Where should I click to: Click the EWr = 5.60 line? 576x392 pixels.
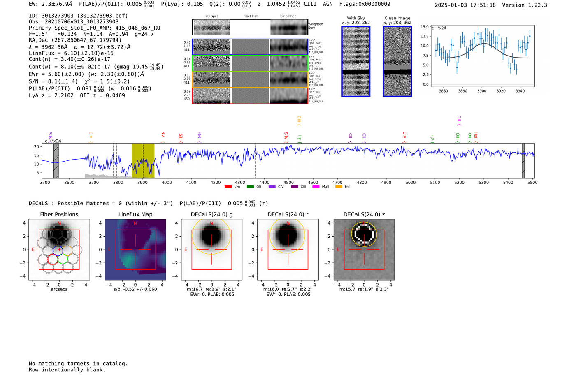click(x=86, y=74)
